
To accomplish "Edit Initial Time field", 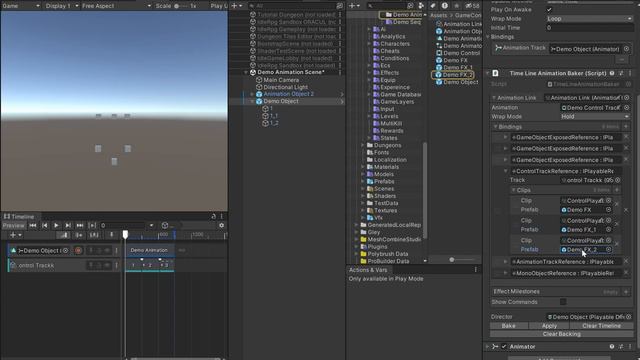I will (x=589, y=28).
